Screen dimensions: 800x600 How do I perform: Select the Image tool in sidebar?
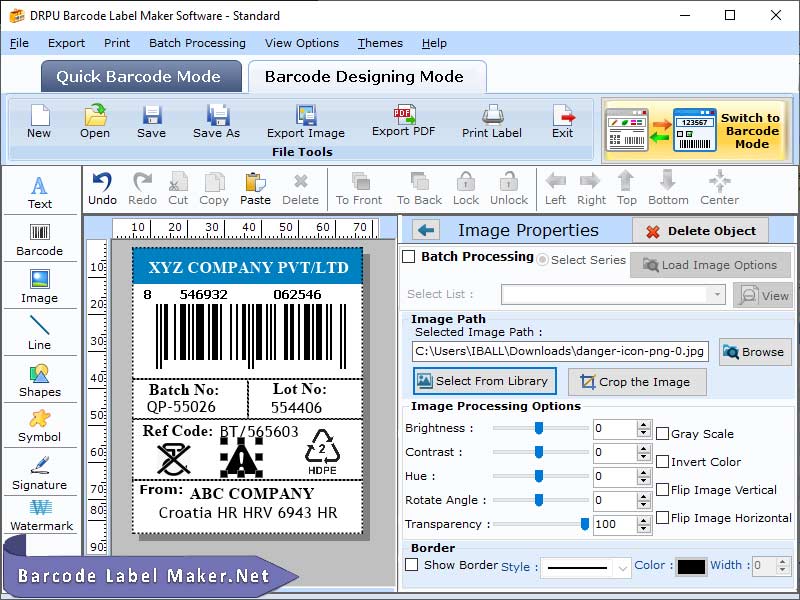40,286
